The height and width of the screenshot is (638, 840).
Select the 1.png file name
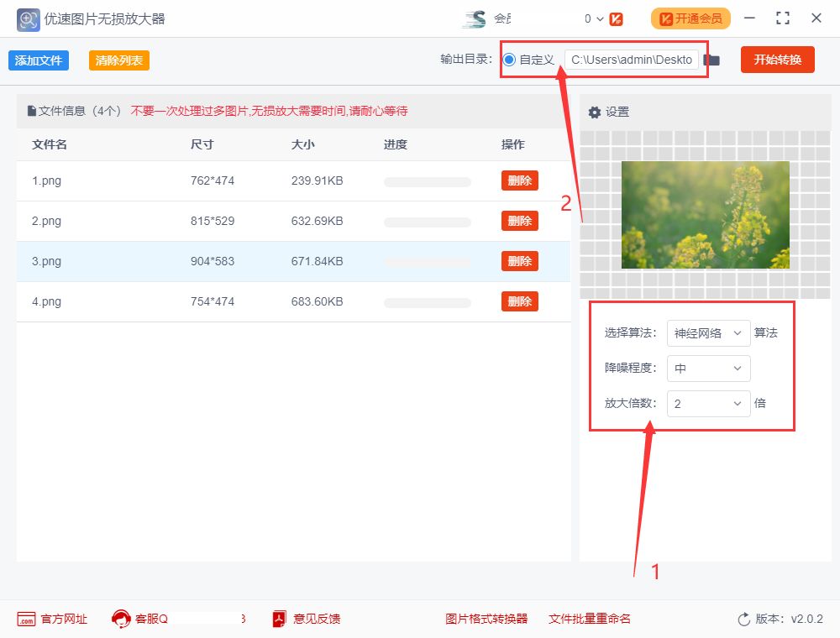point(46,181)
